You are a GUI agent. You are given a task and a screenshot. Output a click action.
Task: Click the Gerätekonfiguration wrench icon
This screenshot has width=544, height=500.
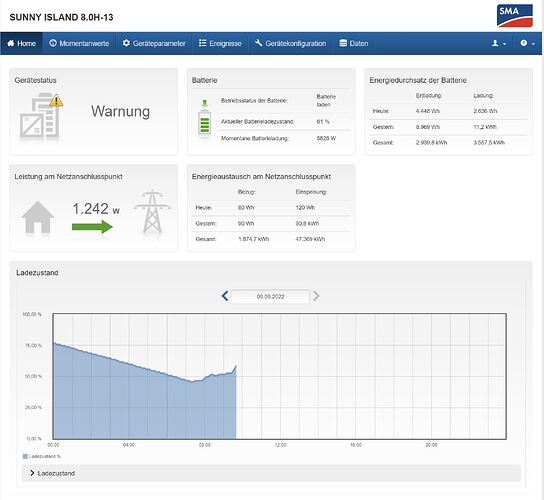pyautogui.click(x=258, y=43)
